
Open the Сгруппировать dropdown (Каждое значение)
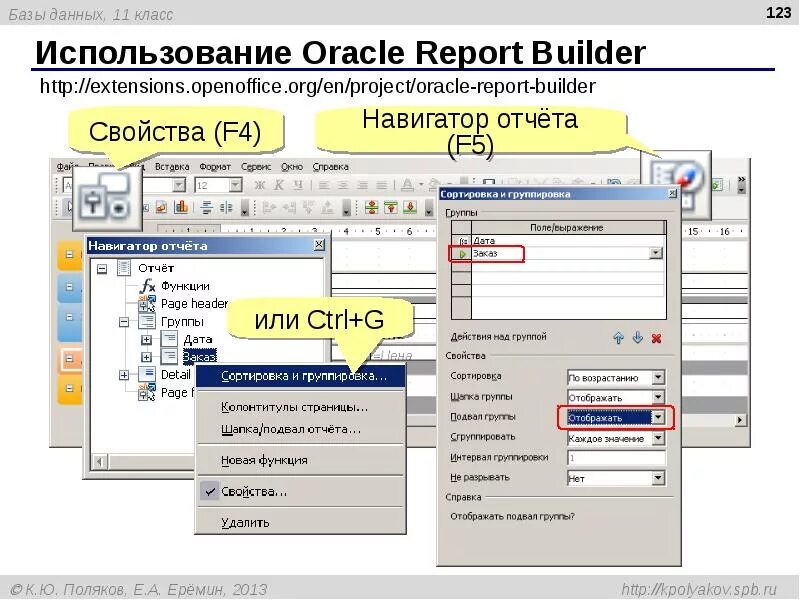click(658, 438)
